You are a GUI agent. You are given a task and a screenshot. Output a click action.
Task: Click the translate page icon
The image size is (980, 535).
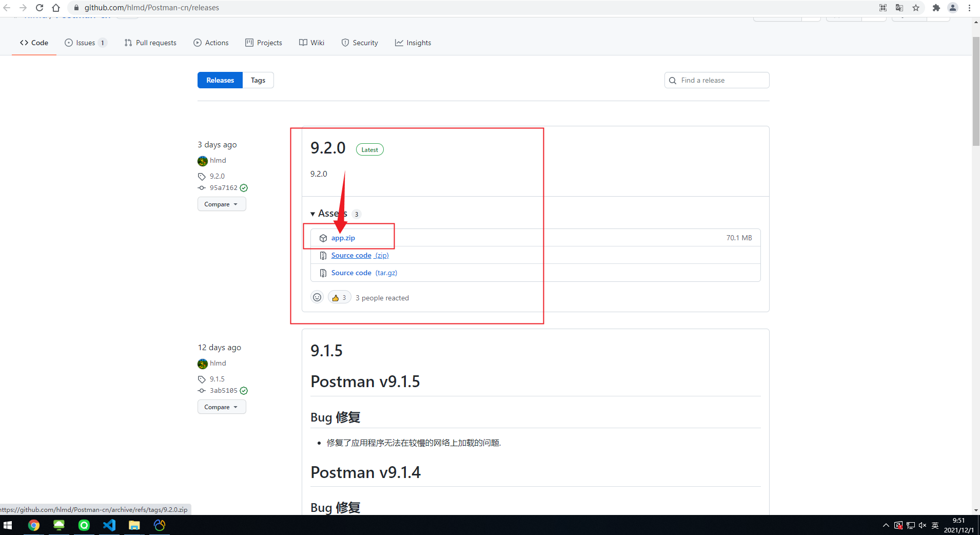pyautogui.click(x=899, y=8)
